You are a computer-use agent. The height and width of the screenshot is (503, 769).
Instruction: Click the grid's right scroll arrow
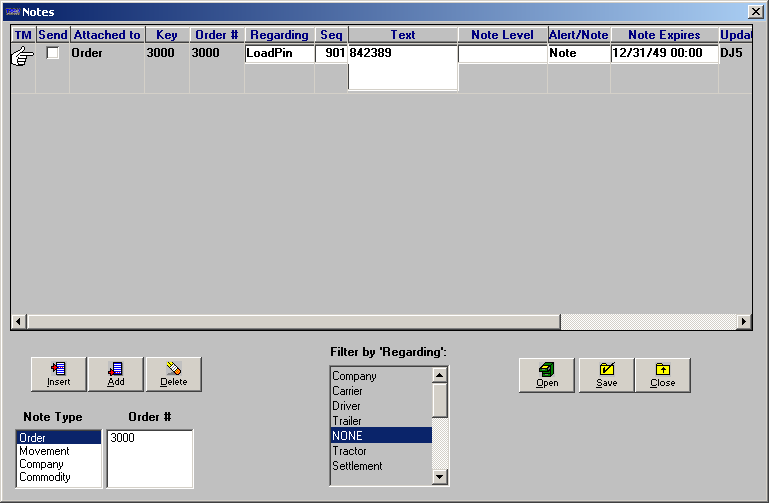tap(743, 322)
